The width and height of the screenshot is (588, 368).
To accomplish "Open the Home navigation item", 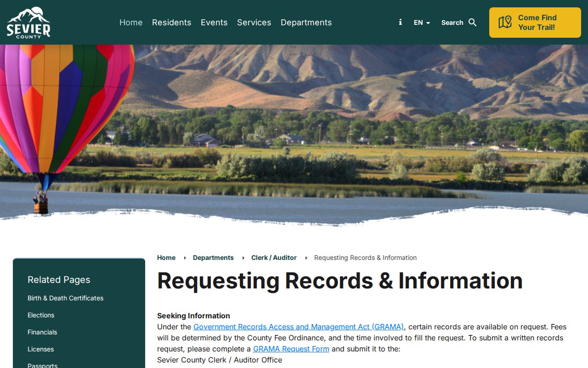I will pos(131,23).
